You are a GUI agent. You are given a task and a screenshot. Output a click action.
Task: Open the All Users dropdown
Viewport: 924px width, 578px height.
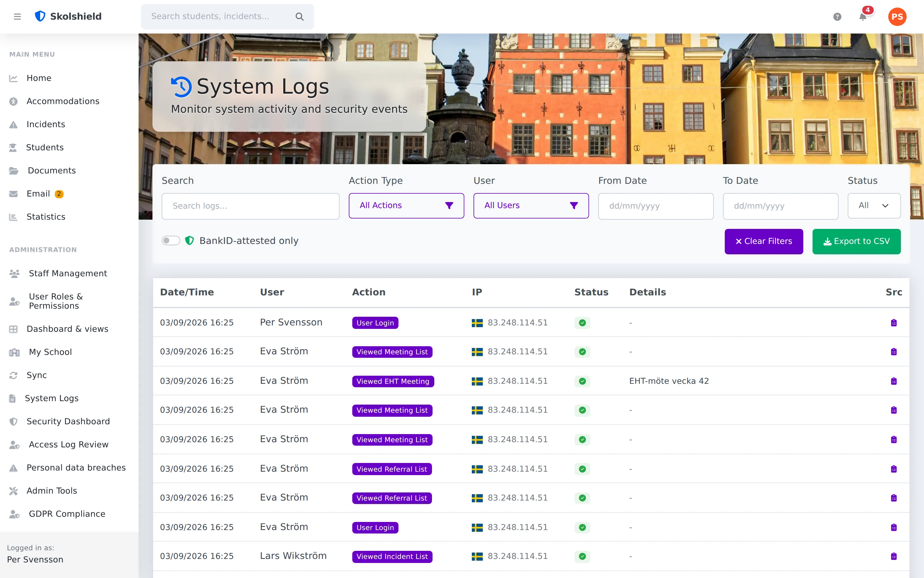pos(531,206)
